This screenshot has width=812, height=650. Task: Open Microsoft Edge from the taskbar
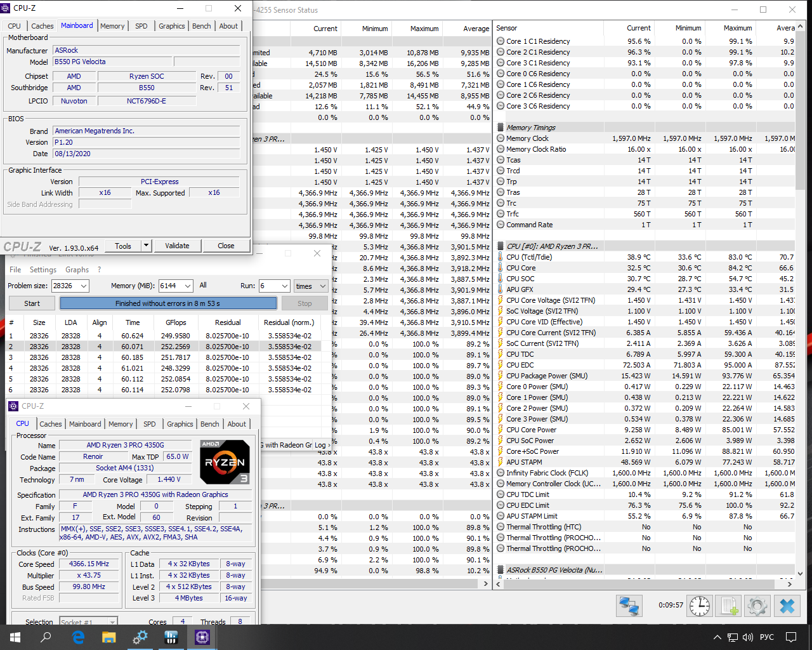click(x=79, y=637)
